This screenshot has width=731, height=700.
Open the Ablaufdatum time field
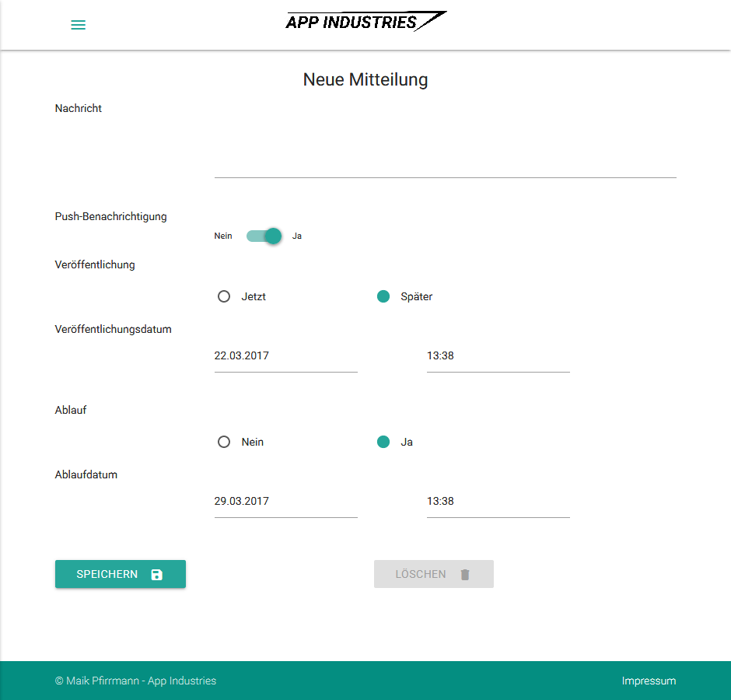coord(498,502)
